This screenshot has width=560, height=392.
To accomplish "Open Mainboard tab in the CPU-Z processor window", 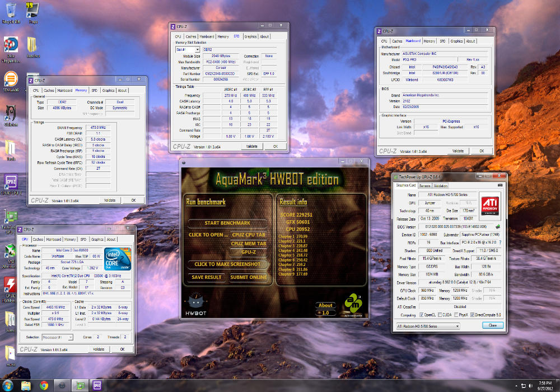I will click(x=54, y=239).
